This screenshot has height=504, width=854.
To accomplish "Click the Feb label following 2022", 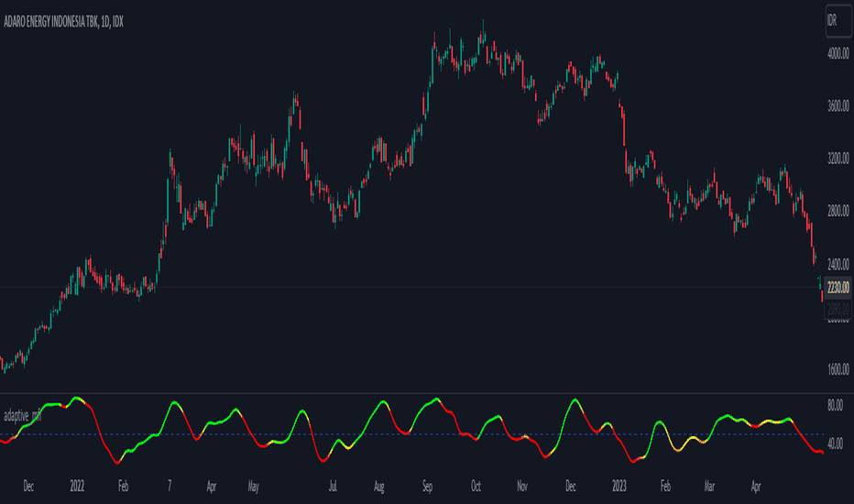I will 123,486.
